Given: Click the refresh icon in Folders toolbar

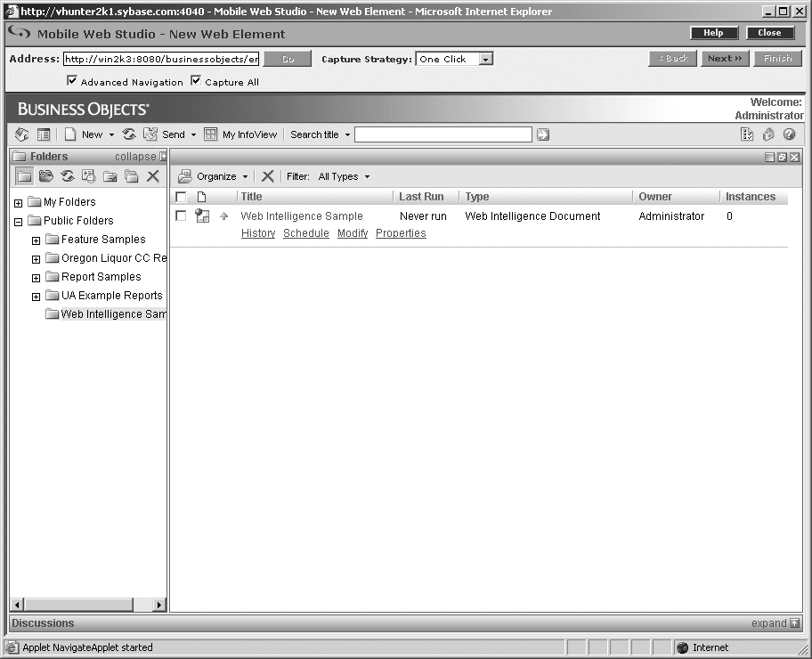Looking at the screenshot, I should coord(68,176).
